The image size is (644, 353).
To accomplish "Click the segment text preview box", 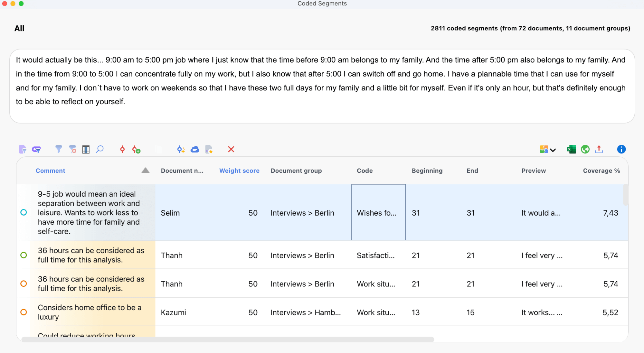I will click(x=322, y=86).
